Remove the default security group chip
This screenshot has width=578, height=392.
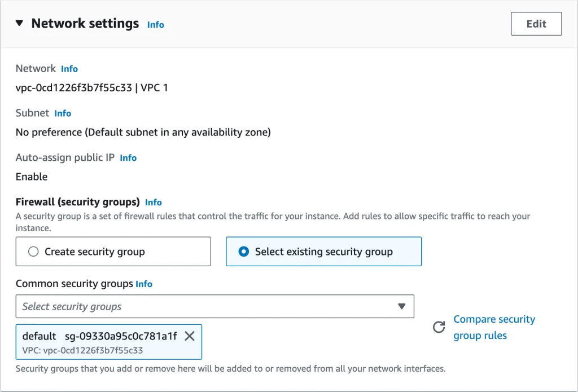(189, 336)
